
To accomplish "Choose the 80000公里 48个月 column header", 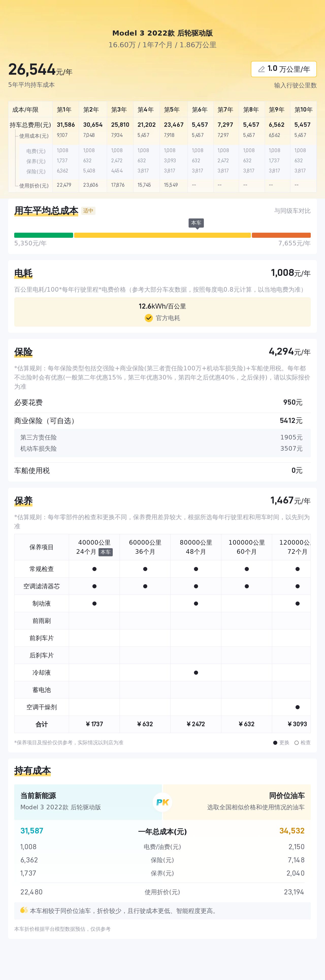I will pyautogui.click(x=196, y=547).
